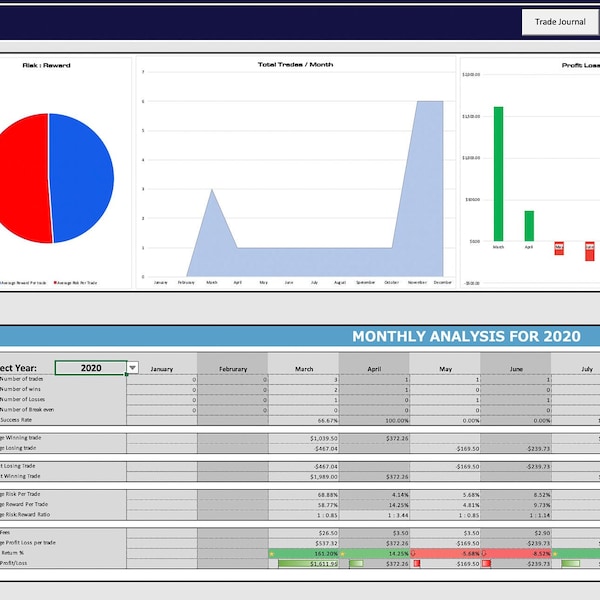The image size is (600, 600).
Task: Select the February column header
Action: click(x=233, y=369)
